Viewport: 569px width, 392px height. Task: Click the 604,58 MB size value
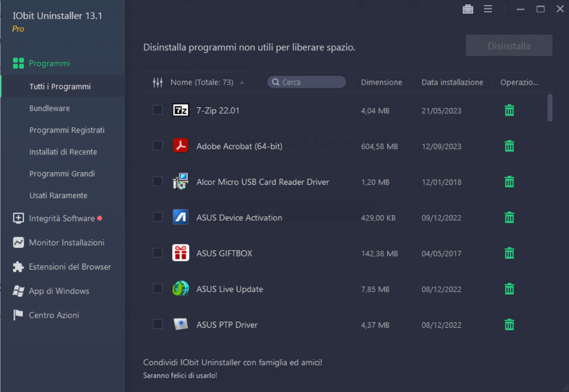379,147
